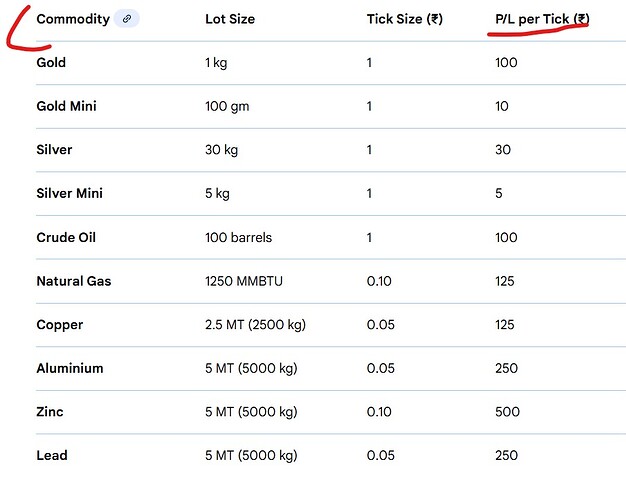Click the 30 kg lot size cell
The width and height of the screenshot is (626, 500).
pos(221,150)
